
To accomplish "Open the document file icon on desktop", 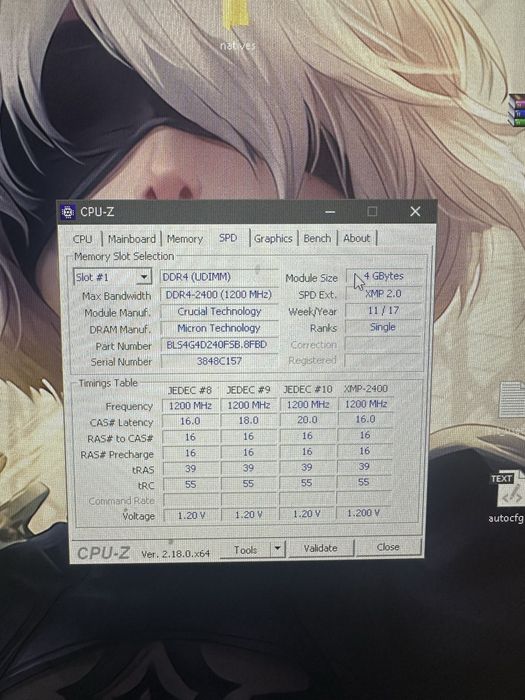I will point(512,400).
